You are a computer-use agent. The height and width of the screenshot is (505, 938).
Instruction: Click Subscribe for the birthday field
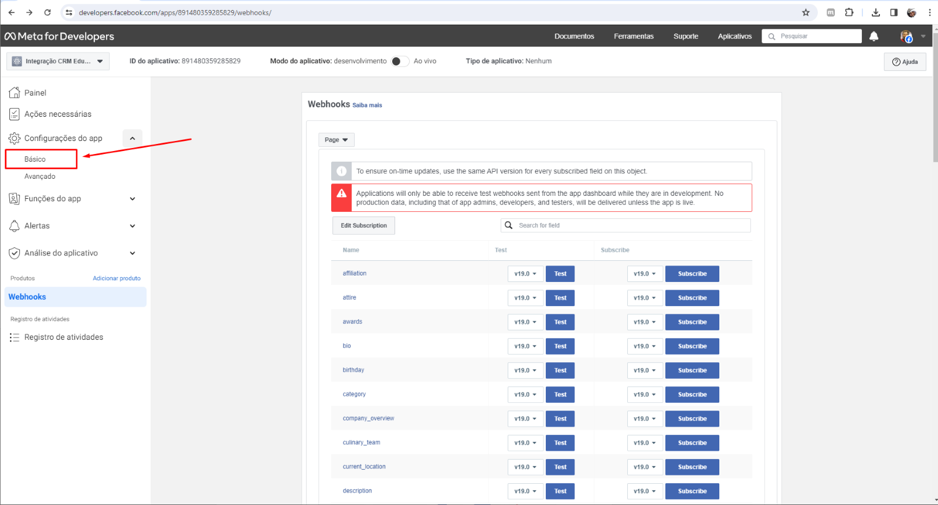point(692,370)
